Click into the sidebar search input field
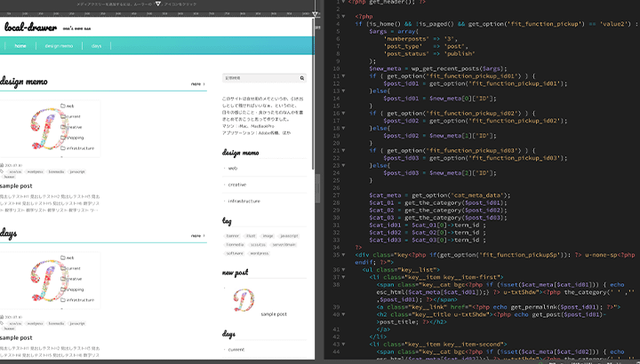640x364 pixels. pyautogui.click(x=258, y=78)
